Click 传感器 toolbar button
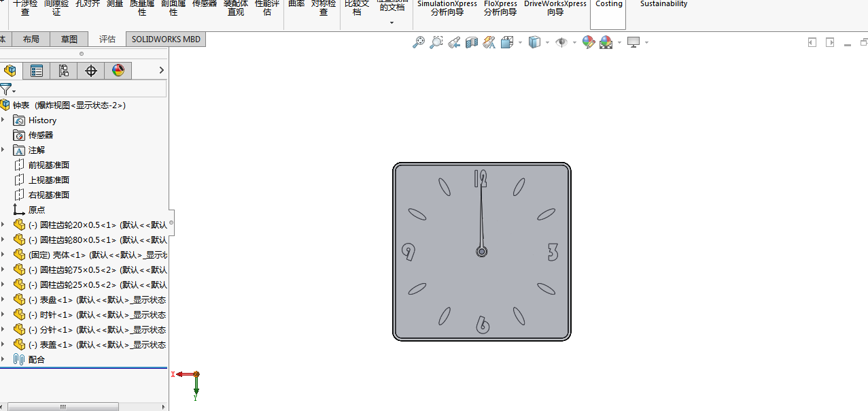868x411 pixels. point(205,4)
